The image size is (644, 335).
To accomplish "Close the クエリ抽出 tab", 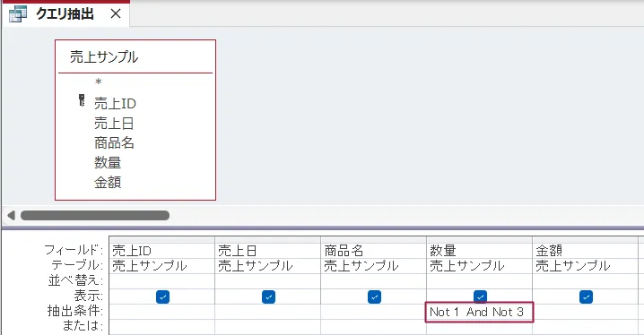I will point(116,14).
